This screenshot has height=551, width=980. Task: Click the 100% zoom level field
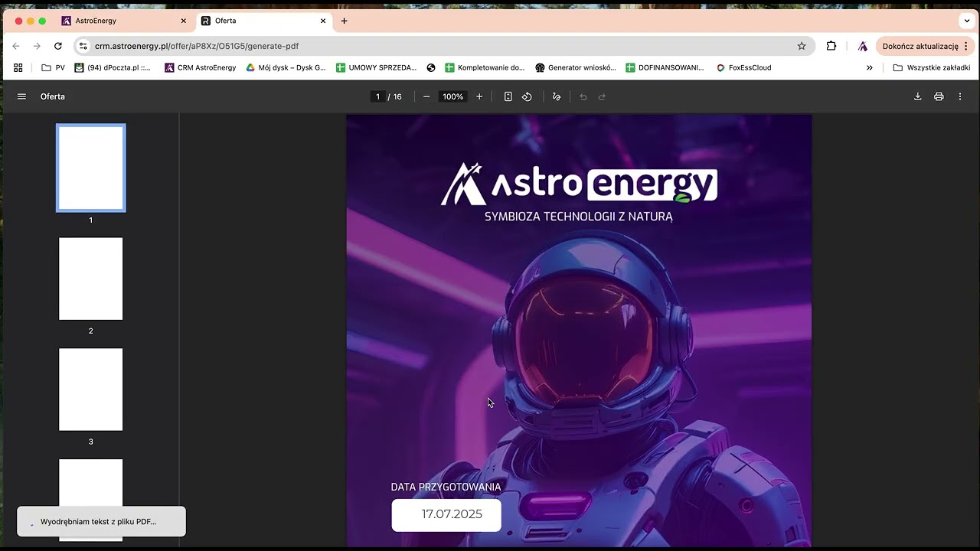point(452,96)
